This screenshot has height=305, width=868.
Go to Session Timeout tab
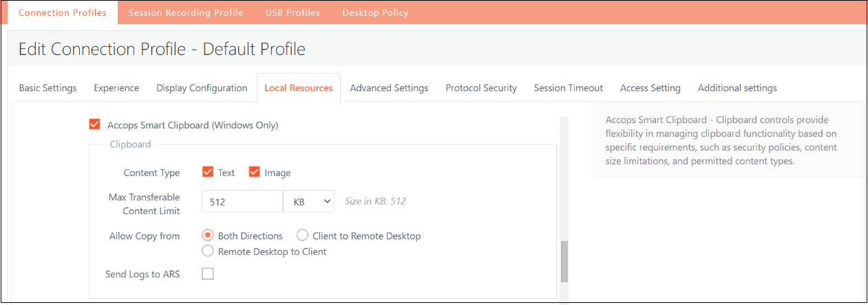(569, 88)
